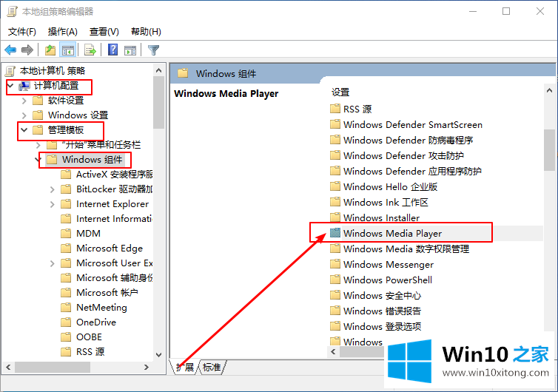Click the Filter funnel toolbar icon
The image size is (558, 392).
(x=153, y=50)
